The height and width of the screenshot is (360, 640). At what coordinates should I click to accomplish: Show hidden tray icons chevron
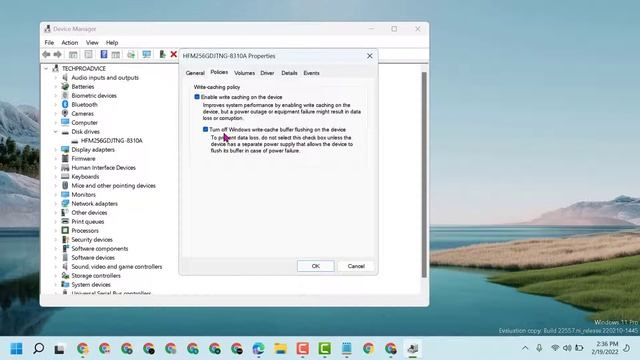(525, 348)
